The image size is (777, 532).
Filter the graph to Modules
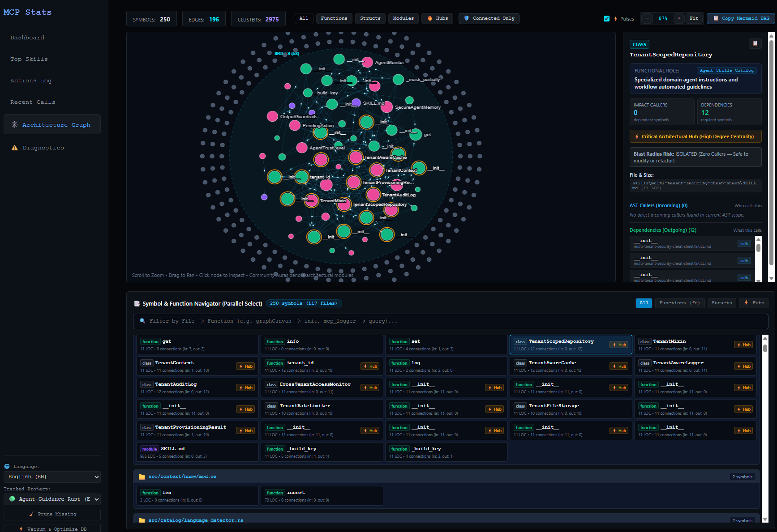pyautogui.click(x=404, y=18)
